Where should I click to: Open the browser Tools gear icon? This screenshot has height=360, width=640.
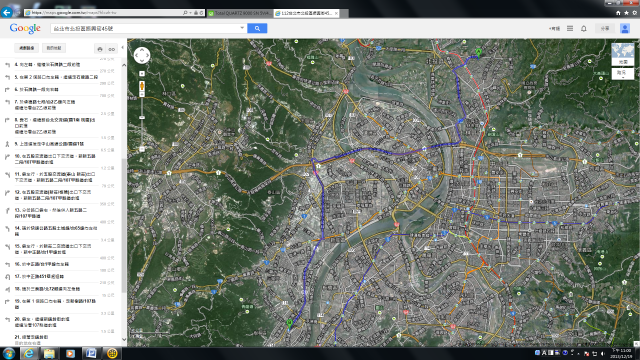(x=634, y=13)
